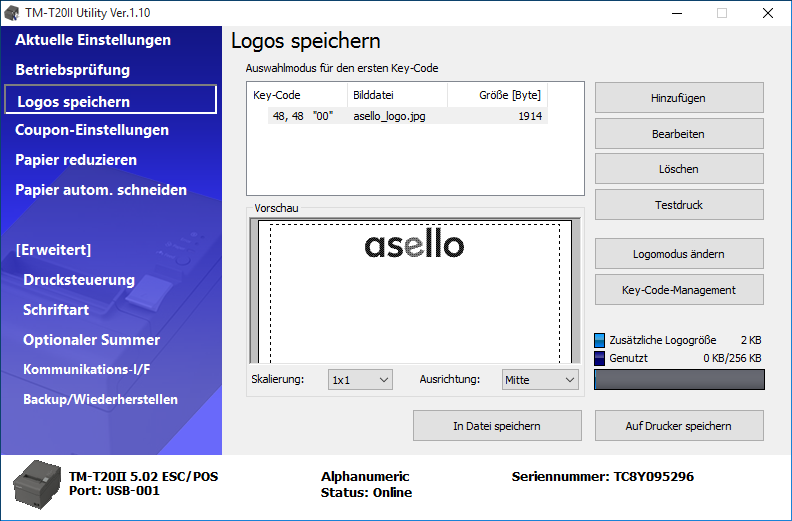Click the Hinzufügen button
The height and width of the screenshot is (521, 792).
pyautogui.click(x=679, y=98)
